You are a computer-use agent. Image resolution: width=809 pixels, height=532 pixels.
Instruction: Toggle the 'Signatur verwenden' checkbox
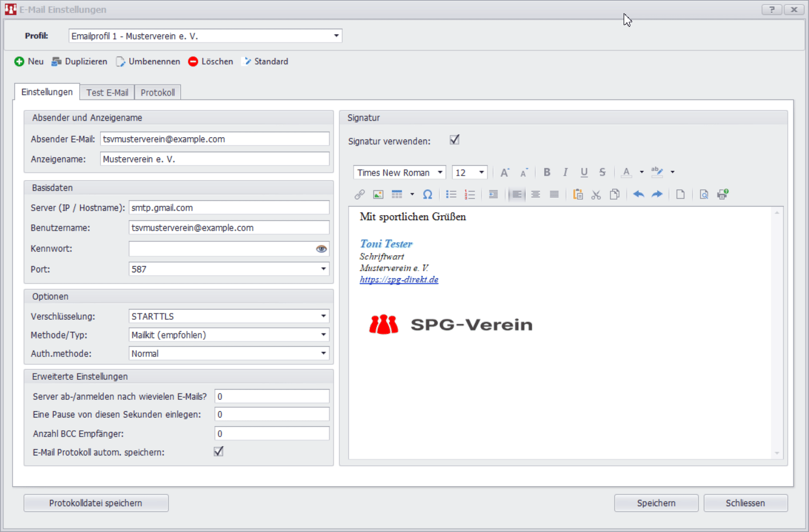click(x=455, y=140)
